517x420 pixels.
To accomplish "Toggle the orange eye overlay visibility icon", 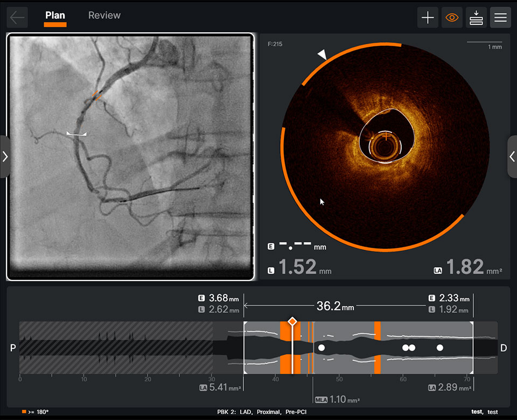I will pos(452,17).
